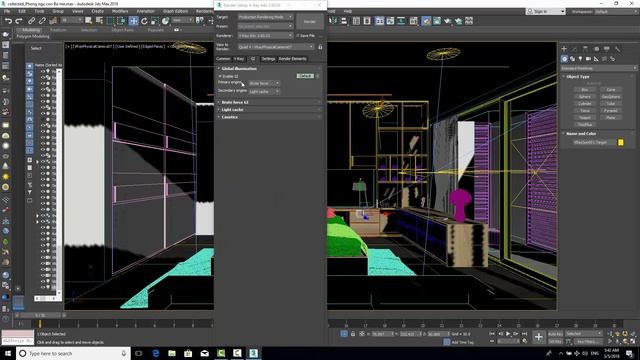Click the yellow object color swatch
640x360 pixels.
(x=621, y=142)
